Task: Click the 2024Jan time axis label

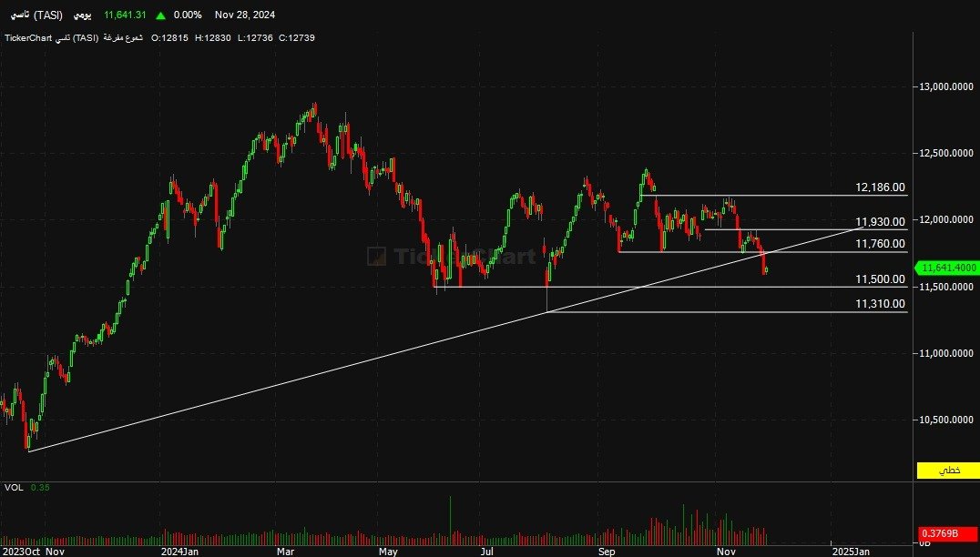Action: [x=180, y=552]
